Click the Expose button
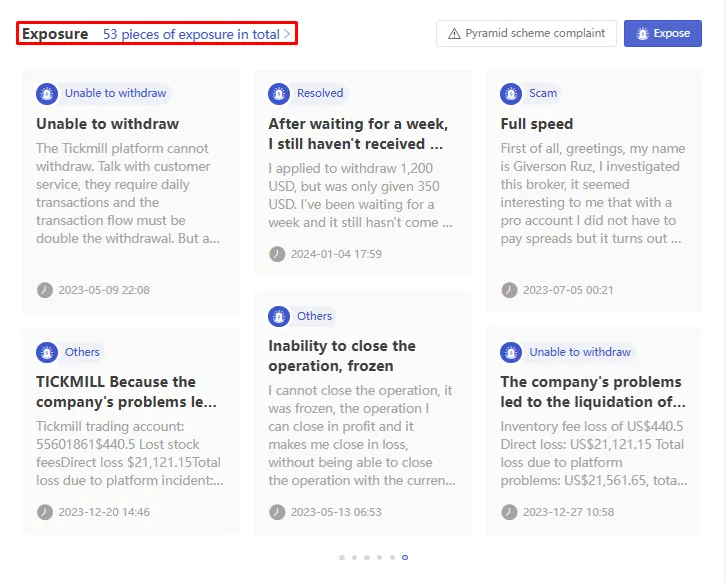726x585 pixels. coord(663,33)
